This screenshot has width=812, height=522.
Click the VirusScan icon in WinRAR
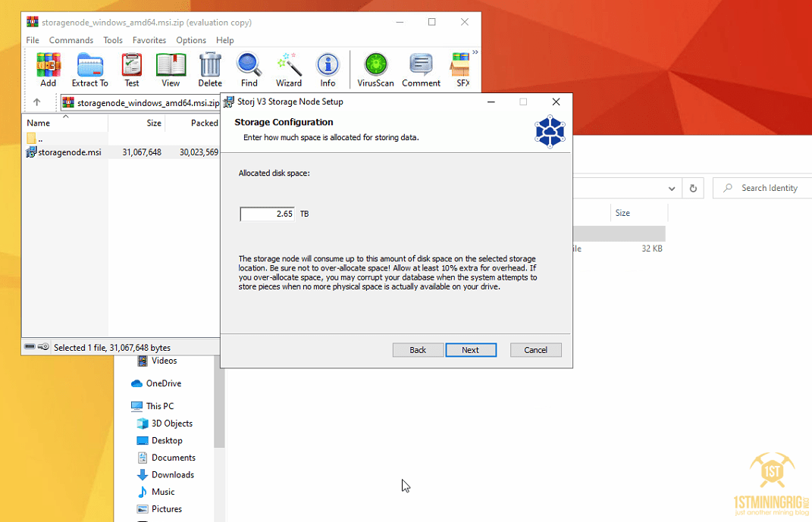click(375, 70)
